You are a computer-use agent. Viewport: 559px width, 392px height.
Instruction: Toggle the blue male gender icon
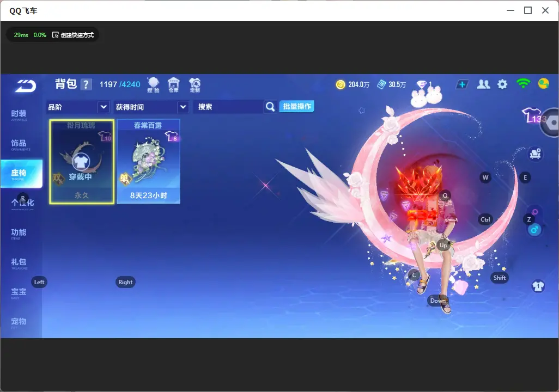click(x=534, y=230)
